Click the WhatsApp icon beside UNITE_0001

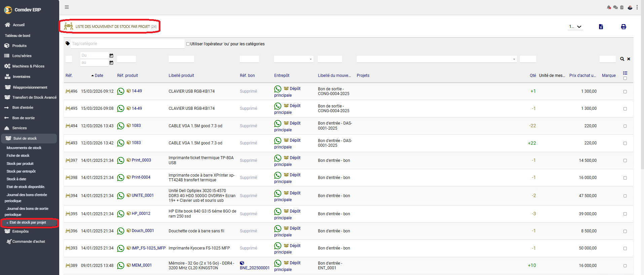click(x=121, y=196)
